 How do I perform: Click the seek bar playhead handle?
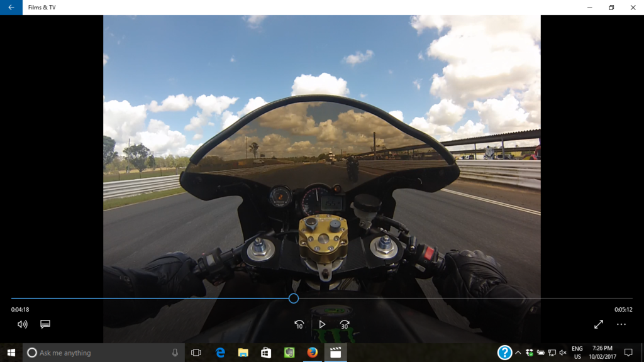coord(294,299)
